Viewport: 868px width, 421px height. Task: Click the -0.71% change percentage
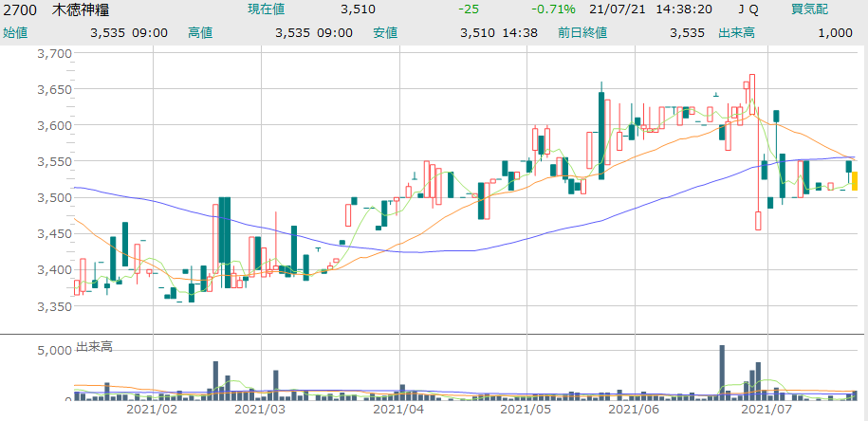pos(553,9)
